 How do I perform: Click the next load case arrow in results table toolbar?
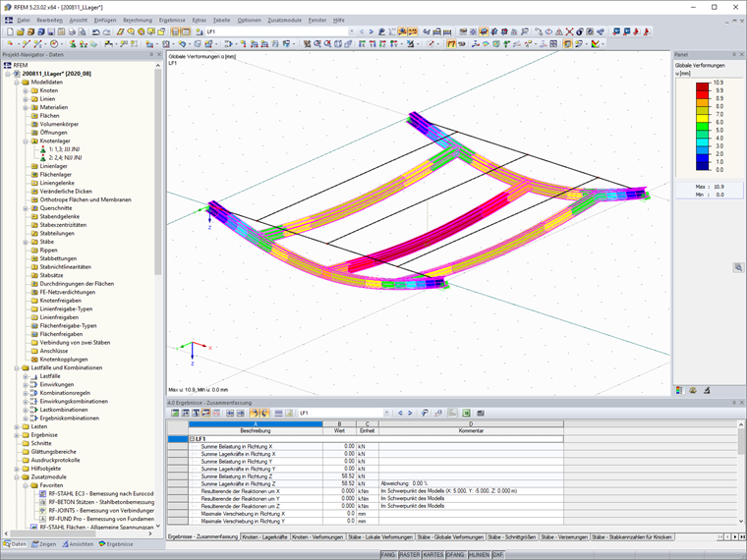point(410,414)
